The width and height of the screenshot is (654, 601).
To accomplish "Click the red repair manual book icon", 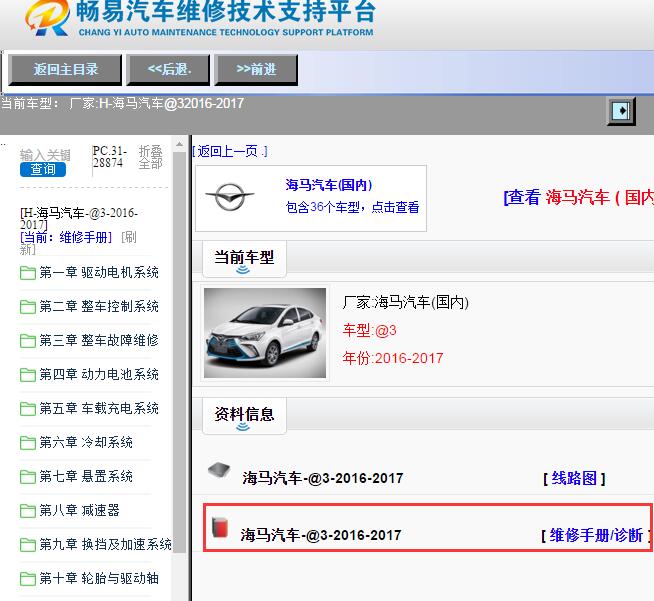I will pos(220,528).
